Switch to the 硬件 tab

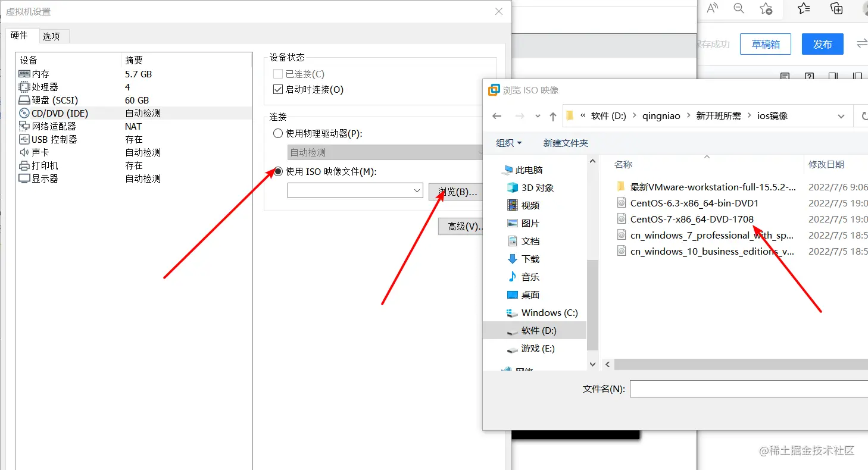click(x=20, y=35)
